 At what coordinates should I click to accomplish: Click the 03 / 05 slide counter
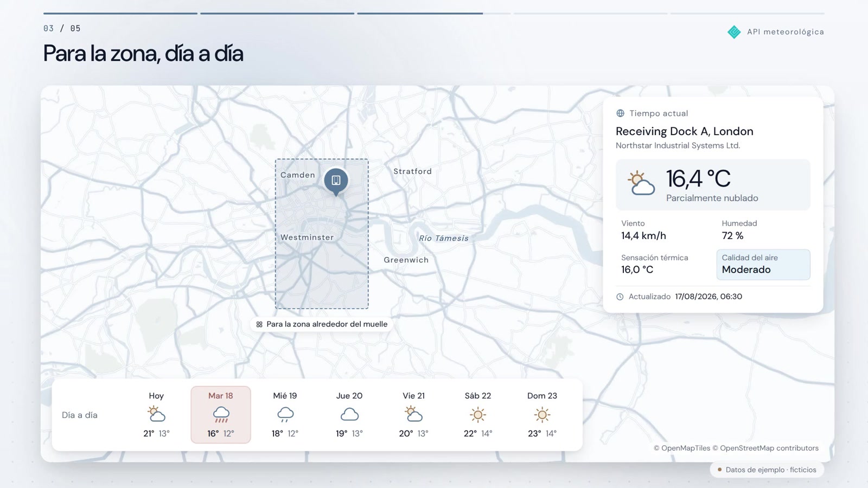[62, 28]
